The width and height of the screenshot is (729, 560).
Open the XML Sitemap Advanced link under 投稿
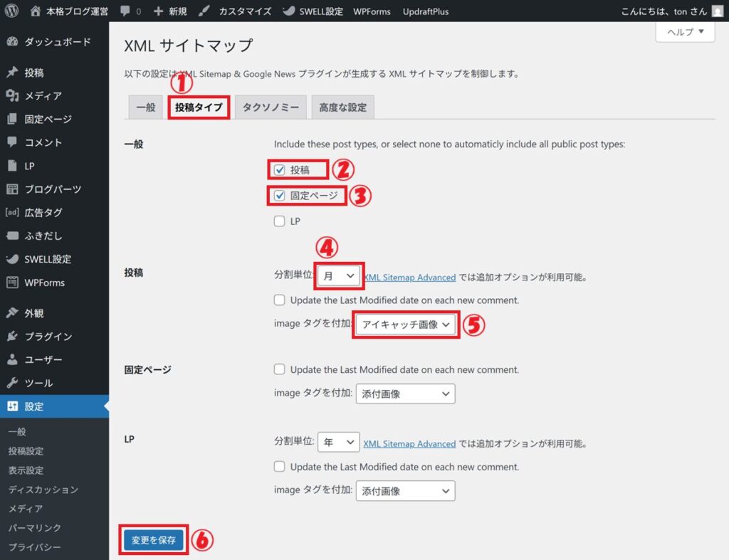pos(409,278)
